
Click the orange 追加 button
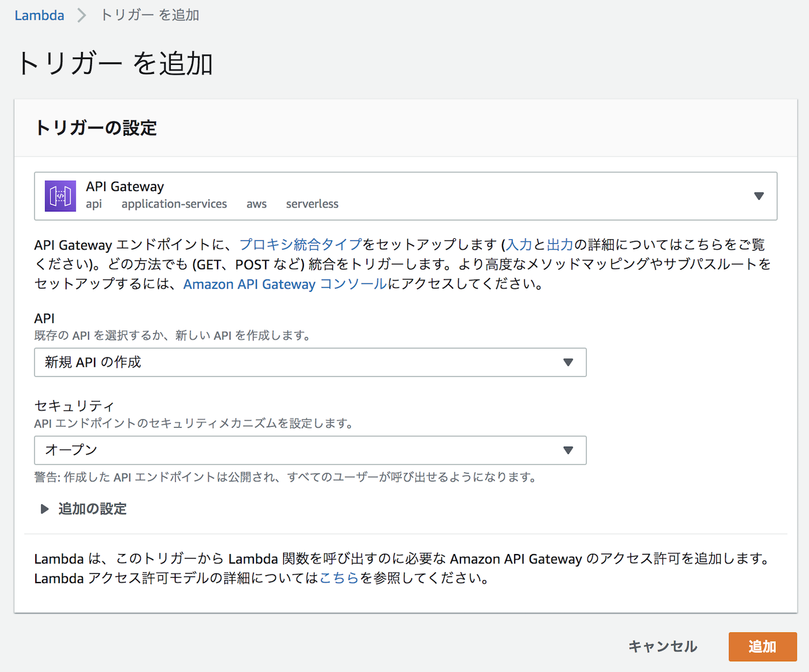click(x=763, y=647)
